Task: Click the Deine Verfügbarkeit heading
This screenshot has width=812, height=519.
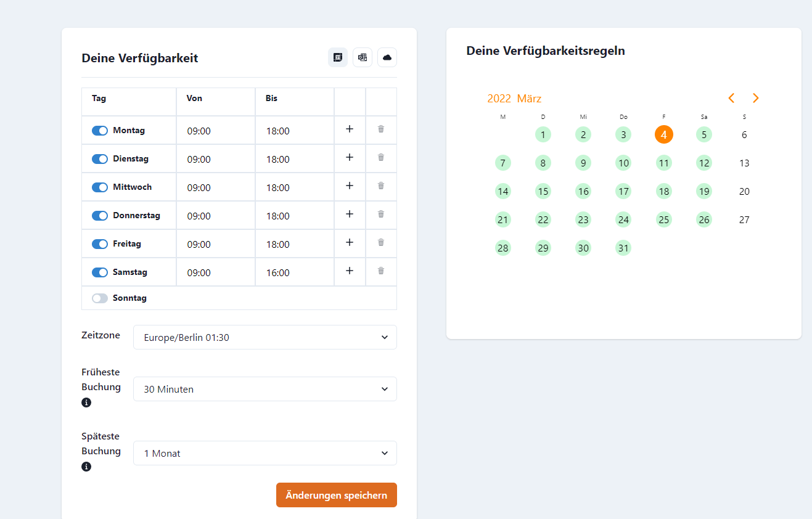Action: (x=140, y=59)
